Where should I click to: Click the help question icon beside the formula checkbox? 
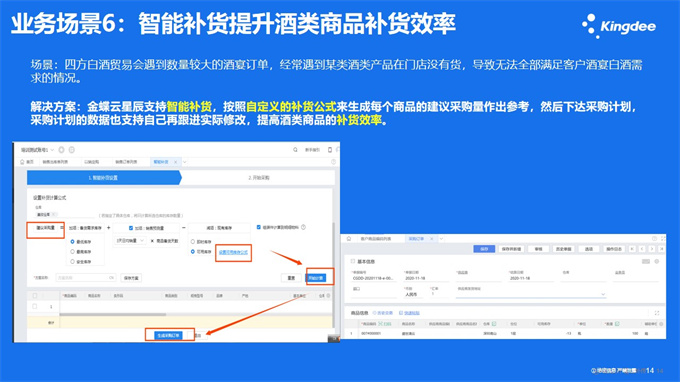pos(304,227)
